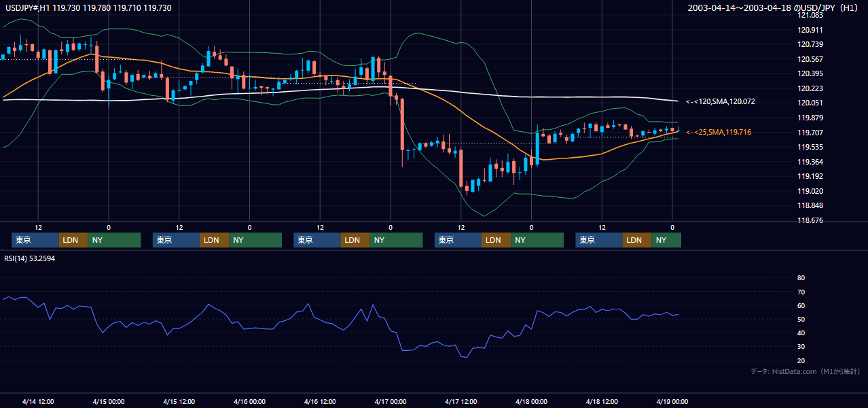Click the RSI scale value 50
Image resolution: width=868 pixels, height=408 pixels.
pos(801,319)
